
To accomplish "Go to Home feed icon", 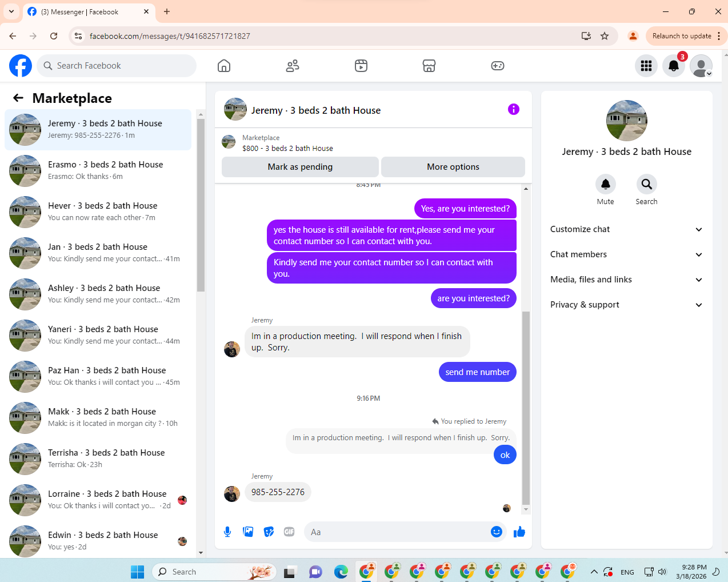I will coord(224,66).
